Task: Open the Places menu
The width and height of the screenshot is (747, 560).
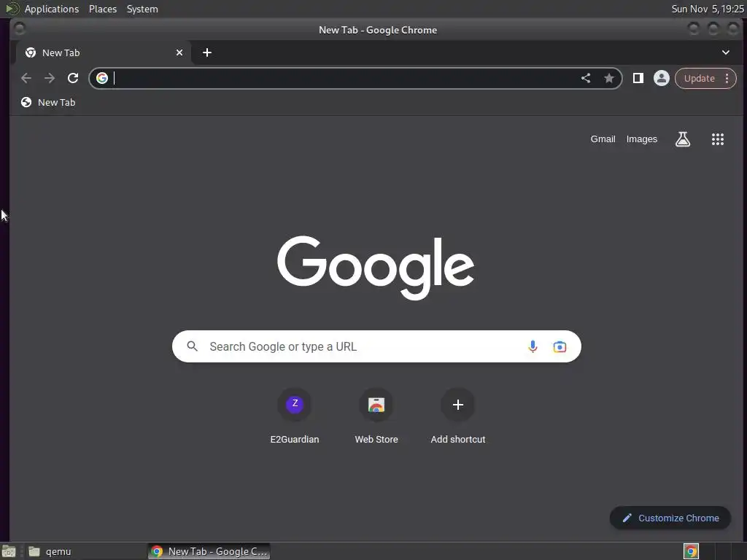Action: tap(102, 9)
